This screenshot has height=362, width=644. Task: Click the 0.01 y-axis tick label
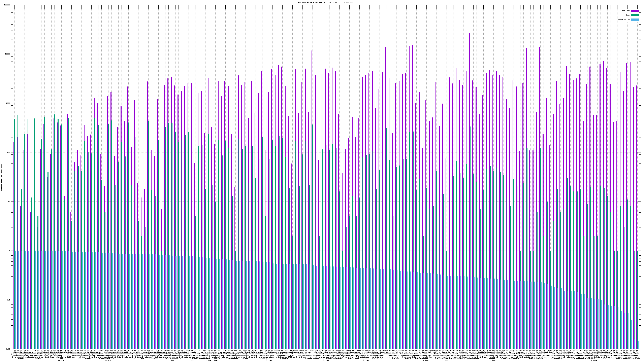pos(8,349)
